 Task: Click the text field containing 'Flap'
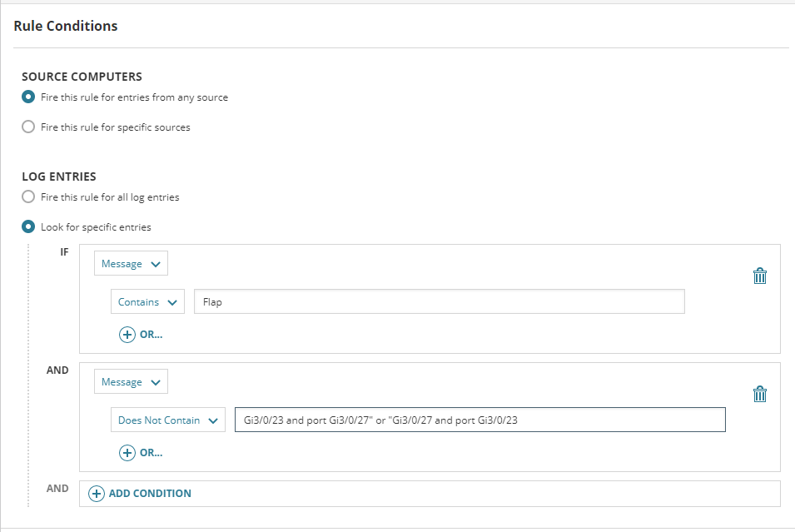(x=439, y=302)
